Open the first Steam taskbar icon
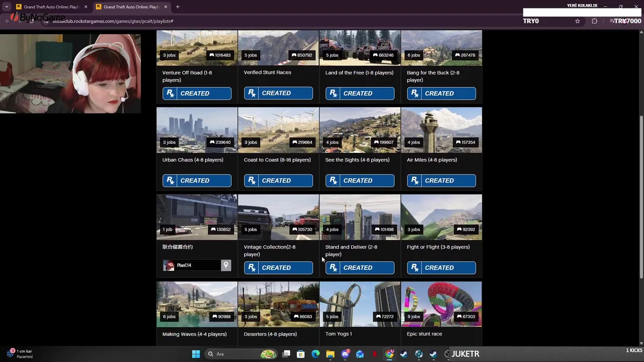 pyautogui.click(x=404, y=354)
